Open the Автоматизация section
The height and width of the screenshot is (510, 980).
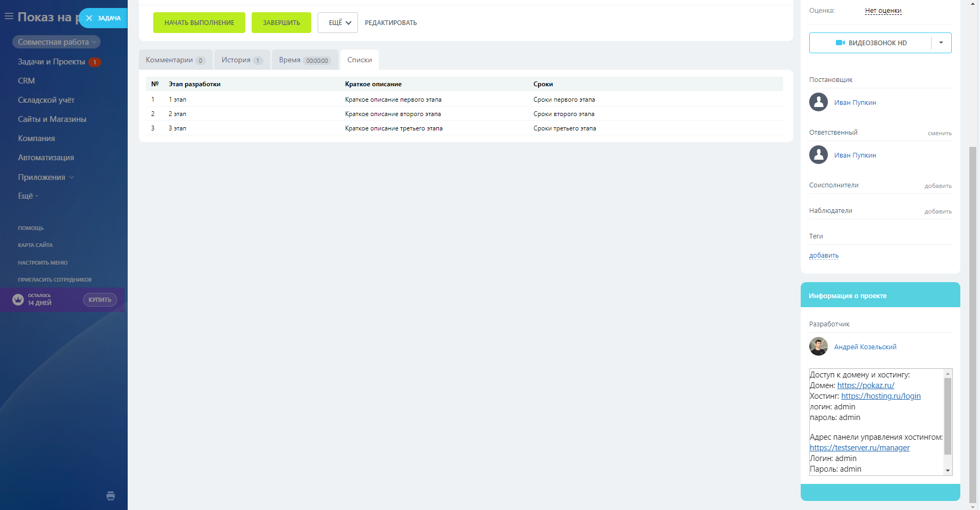(46, 158)
